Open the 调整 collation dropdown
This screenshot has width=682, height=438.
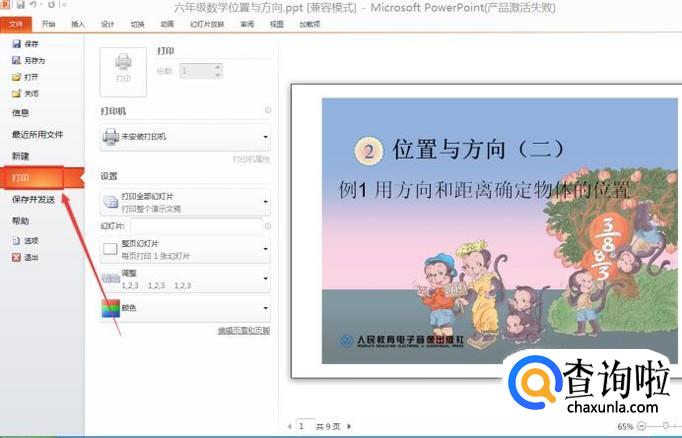(185, 279)
